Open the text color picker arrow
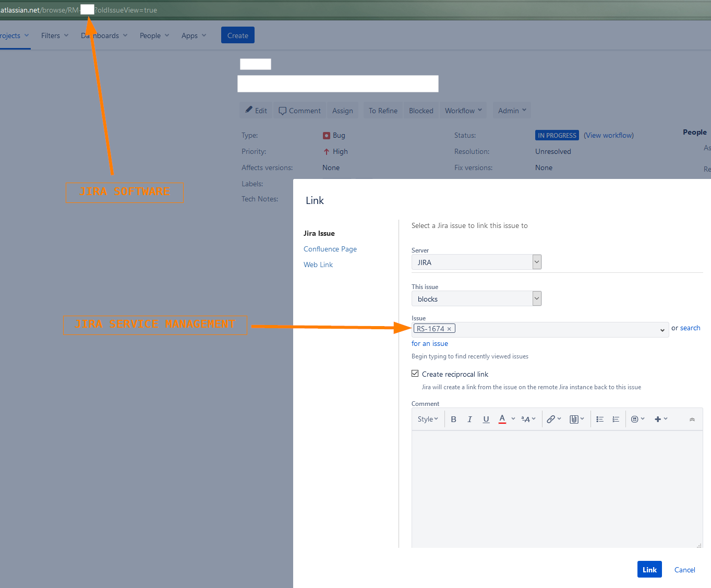This screenshot has width=711, height=588. [513, 419]
